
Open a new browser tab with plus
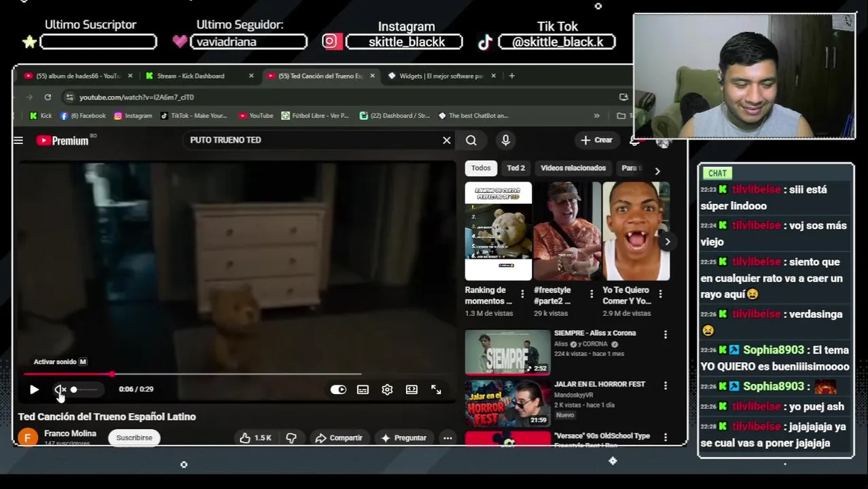pos(512,76)
